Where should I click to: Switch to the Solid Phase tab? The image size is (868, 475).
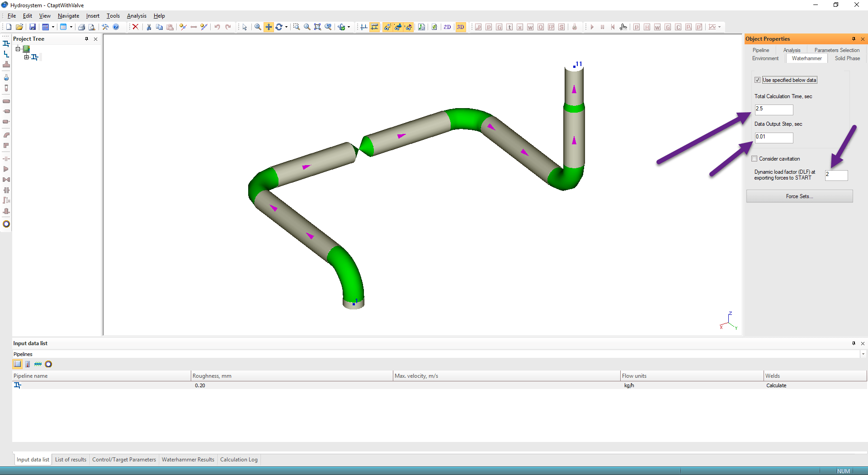[847, 58]
